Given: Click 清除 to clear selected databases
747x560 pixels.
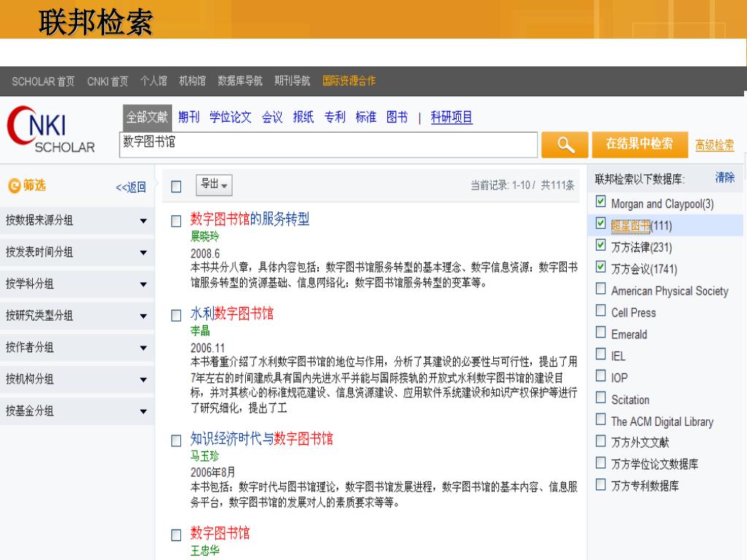Looking at the screenshot, I should coord(724,178).
